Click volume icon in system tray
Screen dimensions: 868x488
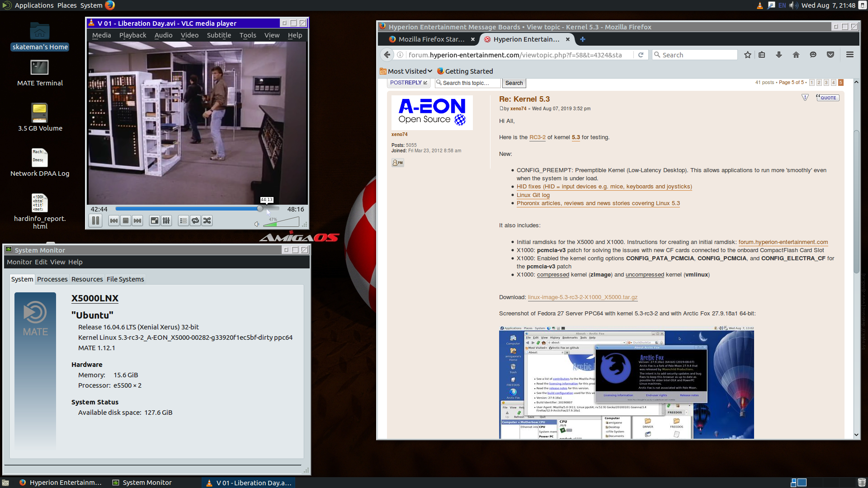tap(794, 5)
